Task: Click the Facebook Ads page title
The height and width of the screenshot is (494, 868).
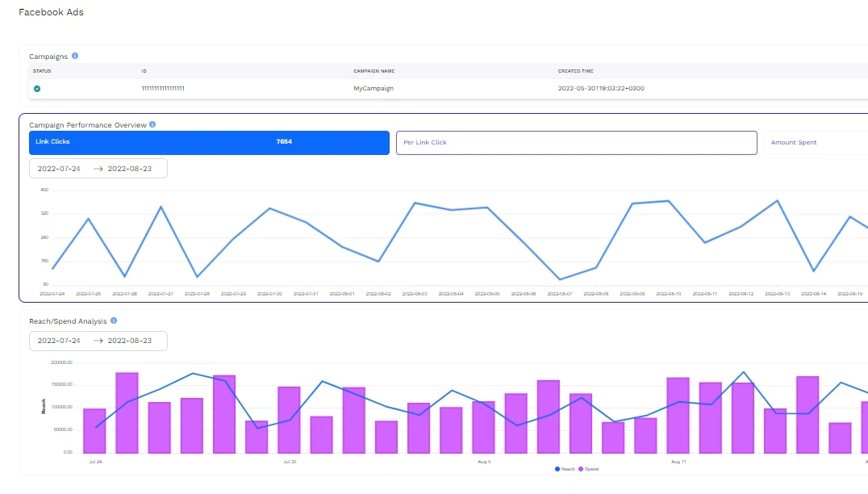Action: pos(51,12)
